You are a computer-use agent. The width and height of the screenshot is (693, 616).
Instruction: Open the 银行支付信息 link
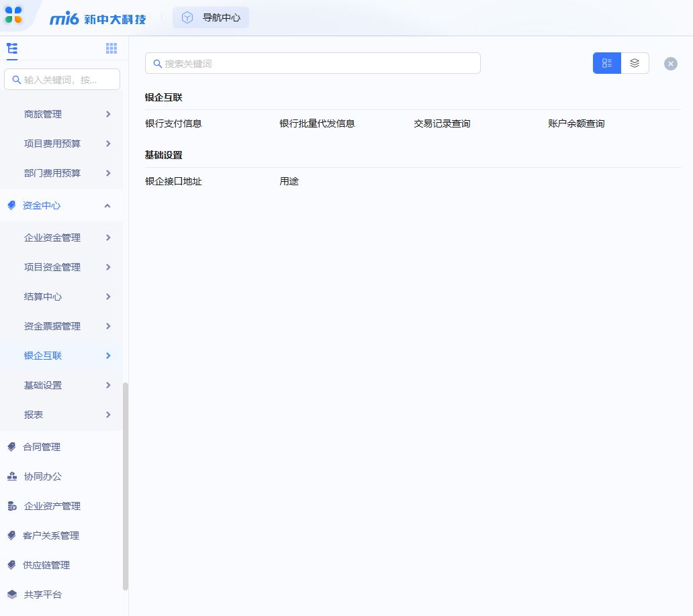173,123
